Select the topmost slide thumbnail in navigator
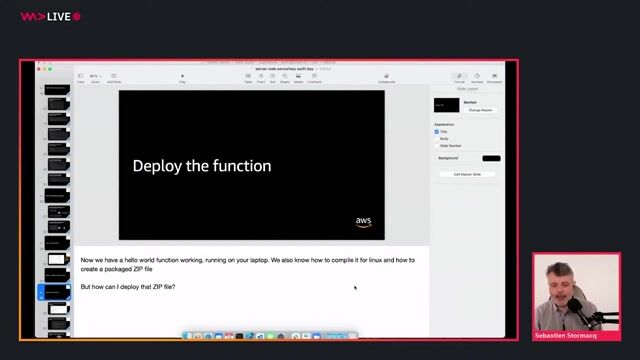The width and height of the screenshot is (640, 360). click(x=57, y=90)
